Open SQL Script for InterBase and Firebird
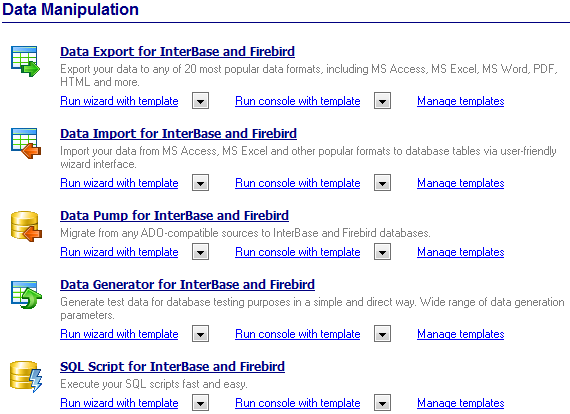The image size is (570, 414). [172, 366]
